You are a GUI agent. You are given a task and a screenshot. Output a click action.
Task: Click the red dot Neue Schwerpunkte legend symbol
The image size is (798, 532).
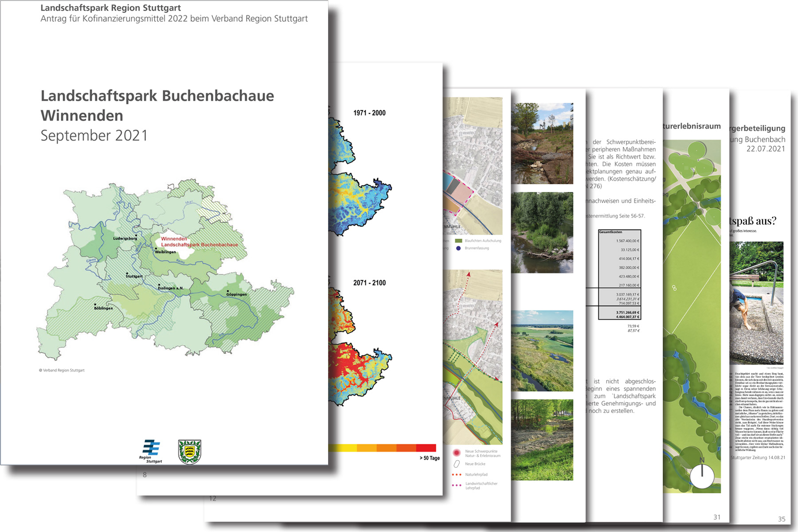[456, 453]
